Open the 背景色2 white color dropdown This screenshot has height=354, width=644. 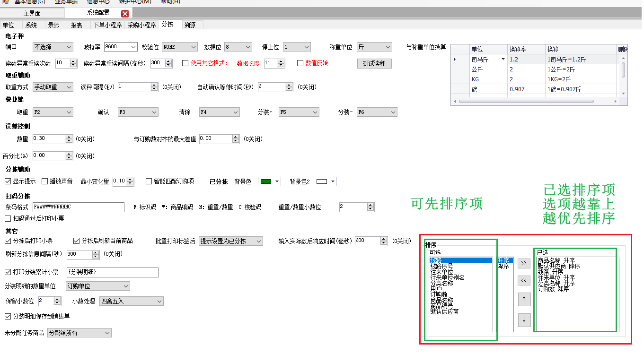click(334, 182)
